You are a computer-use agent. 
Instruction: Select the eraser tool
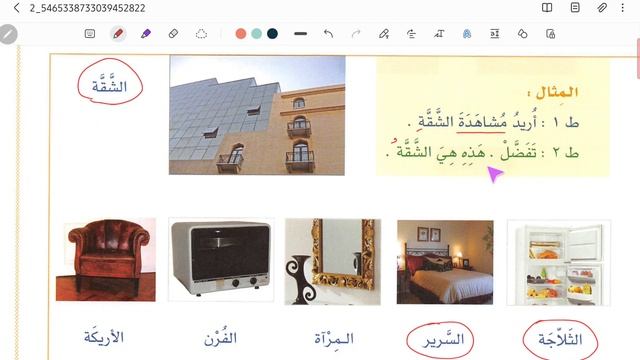pyautogui.click(x=173, y=34)
